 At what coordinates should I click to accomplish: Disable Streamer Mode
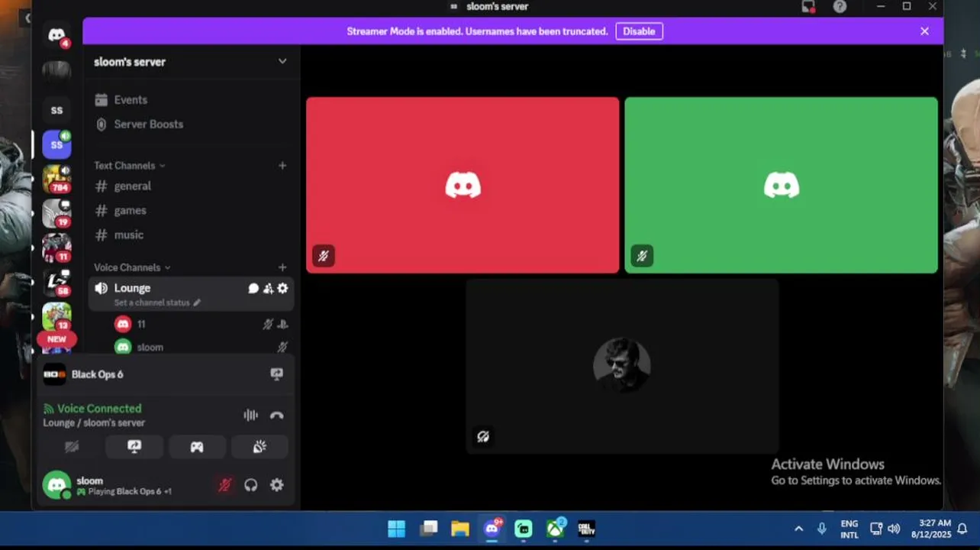click(639, 31)
